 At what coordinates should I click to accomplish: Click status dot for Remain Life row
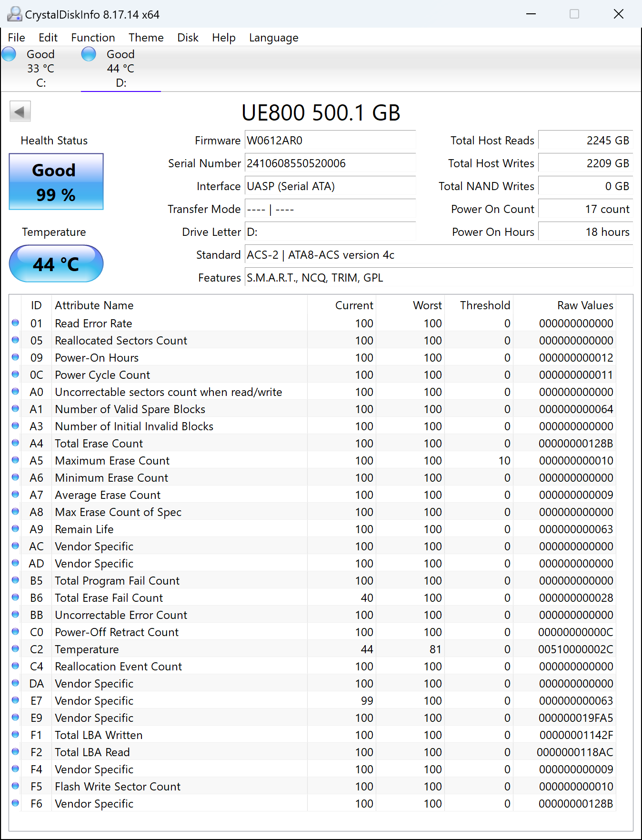click(15, 529)
